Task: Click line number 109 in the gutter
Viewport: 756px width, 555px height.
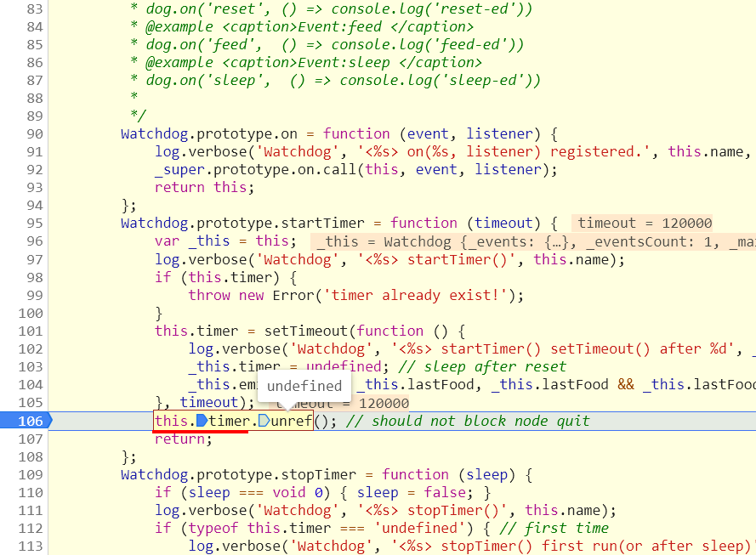Action: point(31,475)
